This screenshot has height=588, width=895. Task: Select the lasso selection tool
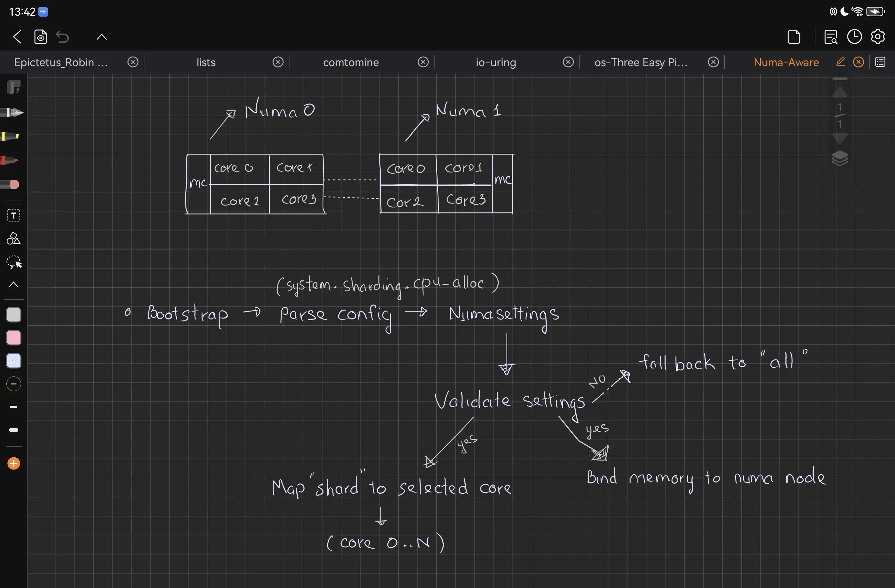click(14, 262)
